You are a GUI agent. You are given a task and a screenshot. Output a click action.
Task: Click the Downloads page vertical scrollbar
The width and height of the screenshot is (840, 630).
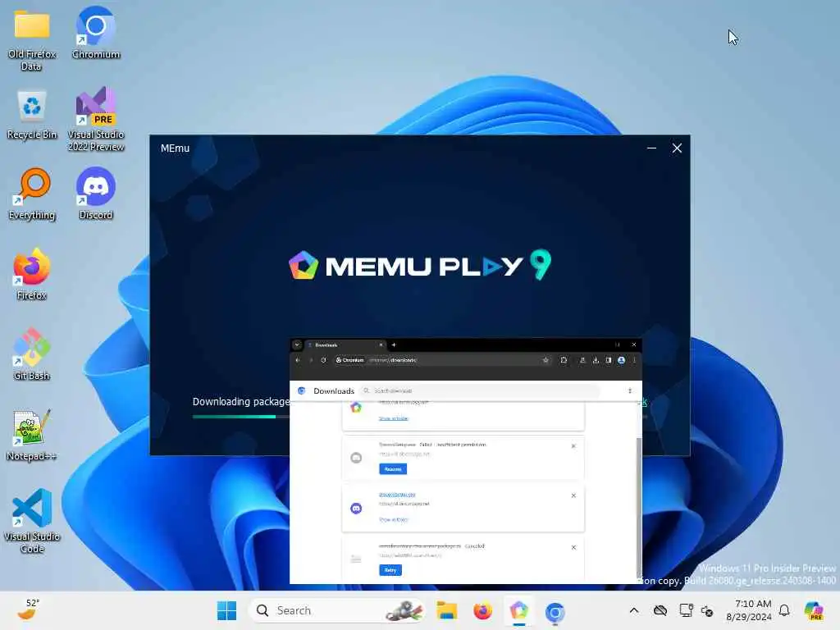pos(638,506)
